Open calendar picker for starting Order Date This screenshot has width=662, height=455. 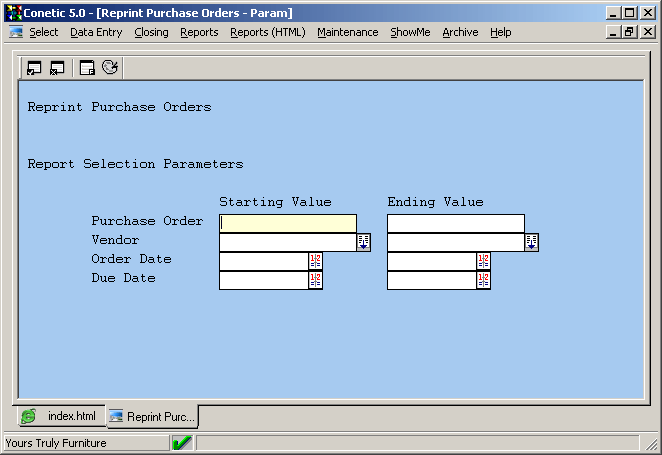[x=315, y=261]
